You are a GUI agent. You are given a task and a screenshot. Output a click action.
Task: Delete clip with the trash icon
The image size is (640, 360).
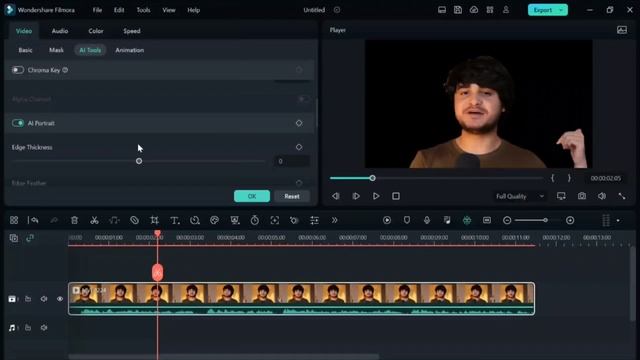coord(74,220)
